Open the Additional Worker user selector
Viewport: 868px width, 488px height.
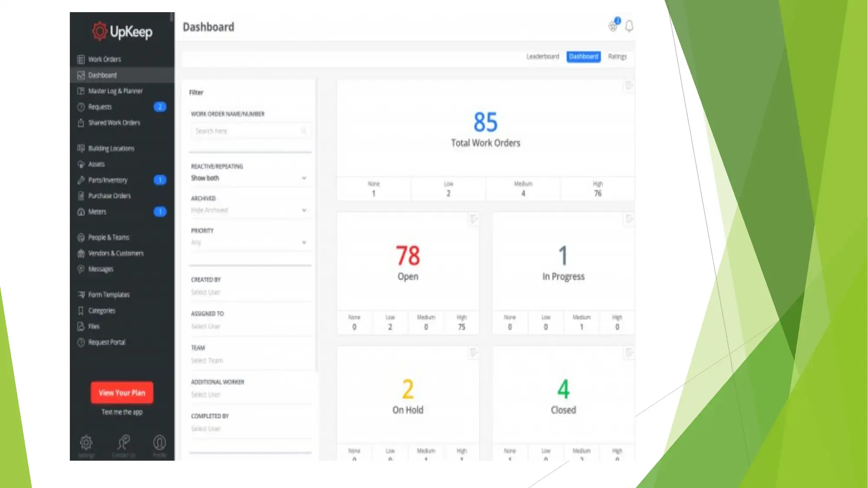point(250,395)
